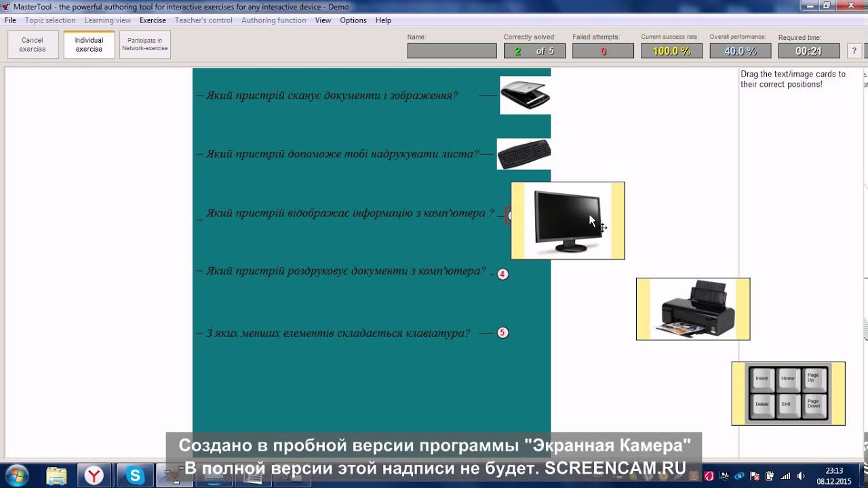Click into the Name field

tap(452, 51)
